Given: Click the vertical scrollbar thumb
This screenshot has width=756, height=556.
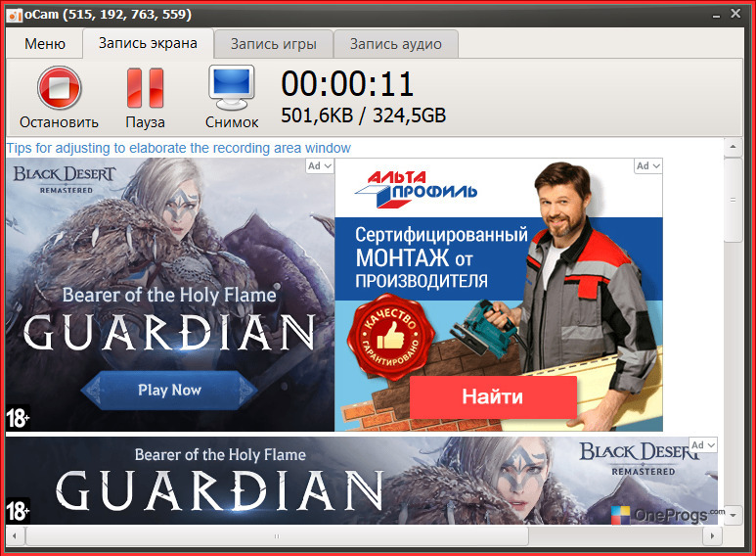Looking at the screenshot, I should pyautogui.click(x=733, y=200).
